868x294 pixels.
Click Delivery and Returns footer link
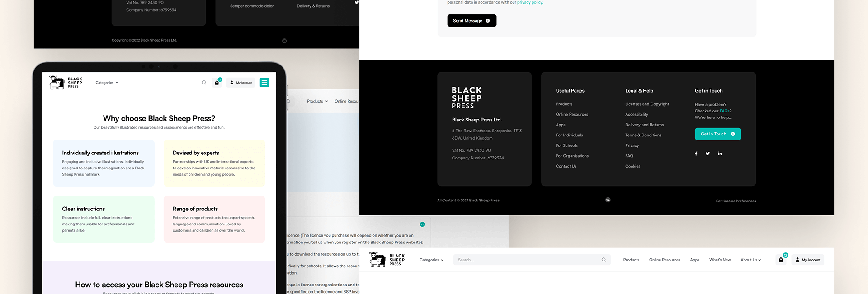coord(644,125)
